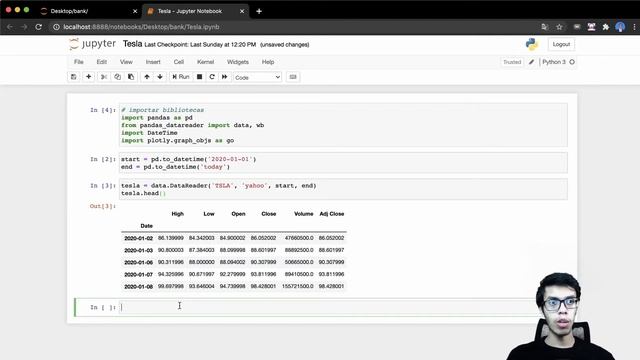Open a new browser tab with the plus
The image size is (640, 360).
click(x=259, y=11)
